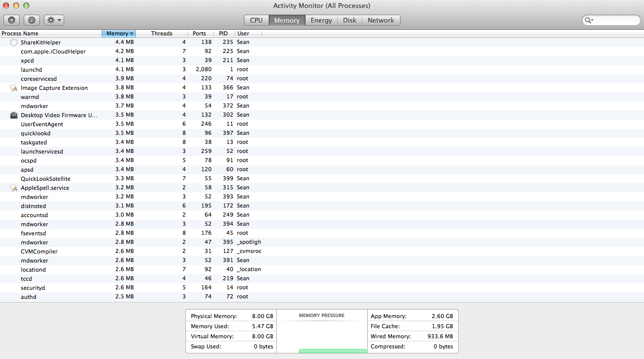Click the Physical Memory 8.00 GB value
This screenshot has width=644, height=359.
tap(263, 316)
